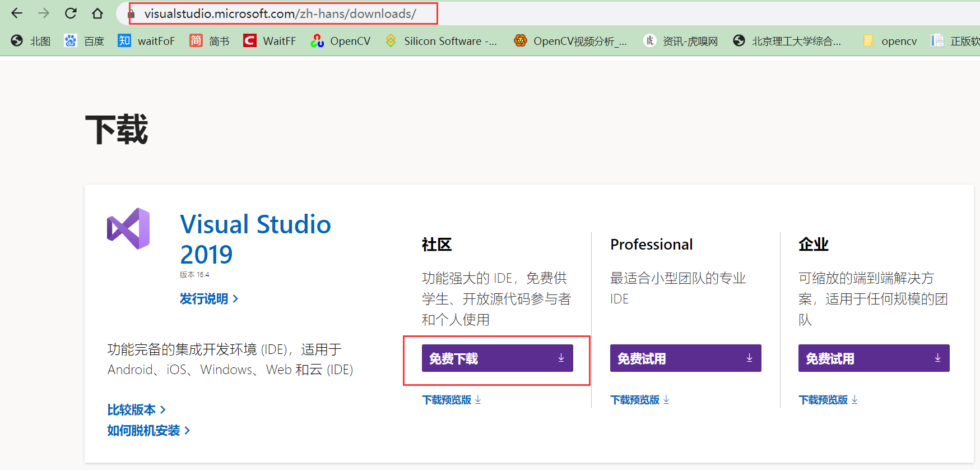Open the waitFoF Zhihu bookmark
Image resolution: width=980 pixels, height=470 pixels.
pos(146,40)
